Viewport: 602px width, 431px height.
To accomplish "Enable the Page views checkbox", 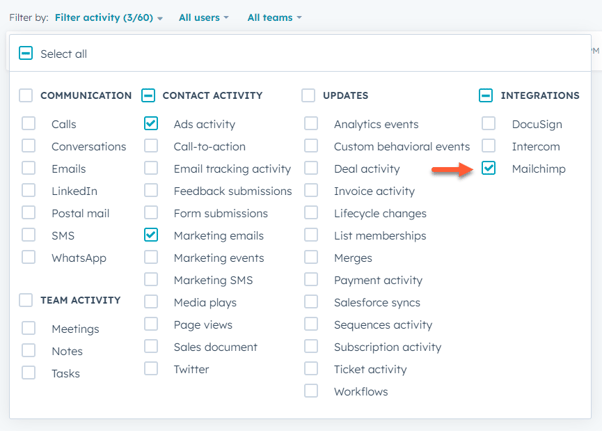I will coord(151,324).
